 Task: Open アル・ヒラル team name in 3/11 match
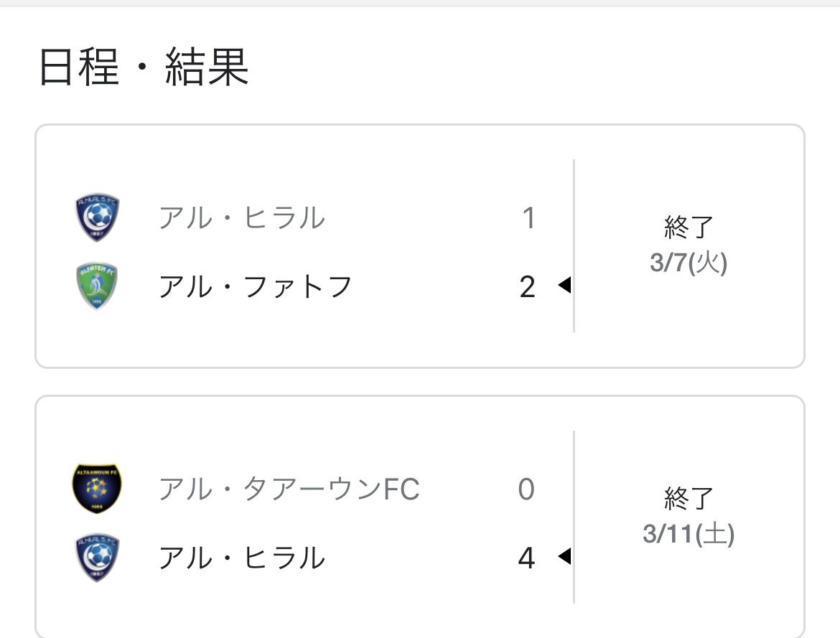242,558
